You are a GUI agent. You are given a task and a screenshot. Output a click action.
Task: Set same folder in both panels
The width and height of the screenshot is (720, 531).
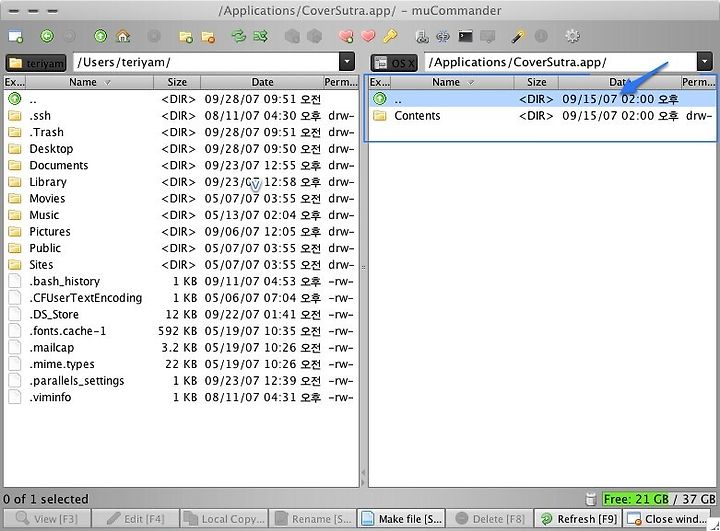[260, 36]
